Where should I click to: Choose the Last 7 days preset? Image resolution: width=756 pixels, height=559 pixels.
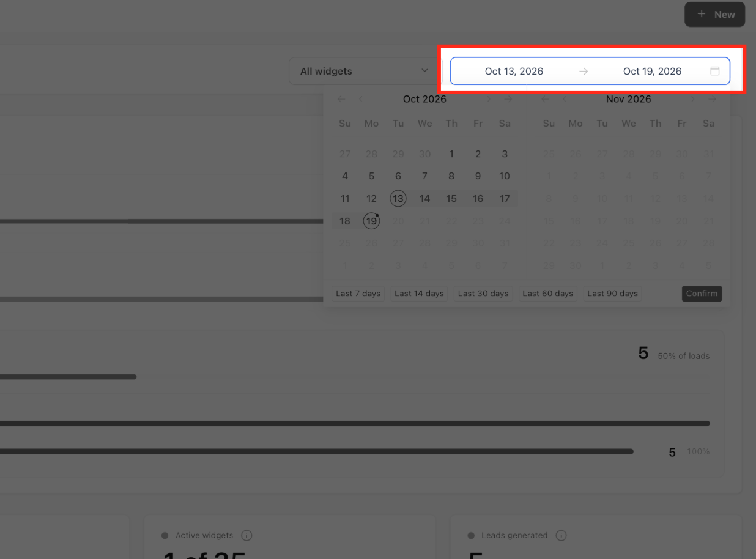click(x=358, y=294)
